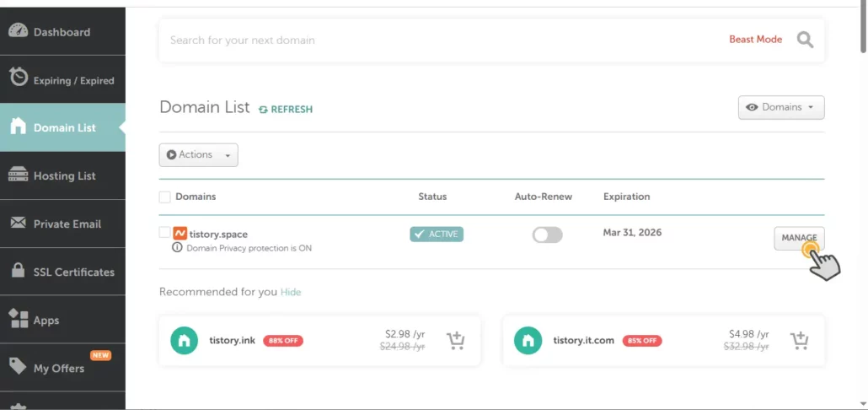This screenshot has width=868, height=410.
Task: Add tistory.ink to cart
Action: [456, 341]
